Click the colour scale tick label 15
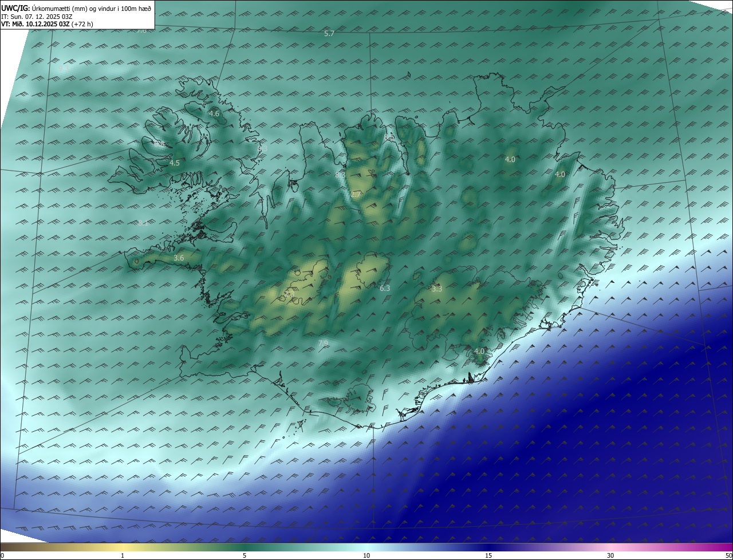This screenshot has width=733, height=560. pos(488,555)
